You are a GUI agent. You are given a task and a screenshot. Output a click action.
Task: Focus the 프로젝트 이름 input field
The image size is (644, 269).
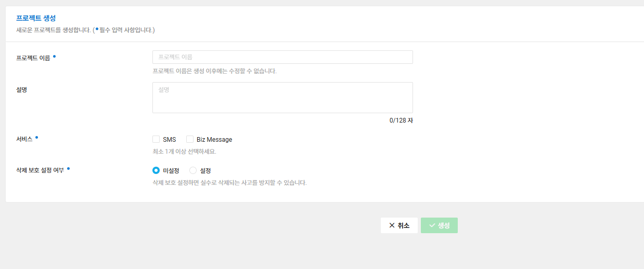[x=282, y=57]
